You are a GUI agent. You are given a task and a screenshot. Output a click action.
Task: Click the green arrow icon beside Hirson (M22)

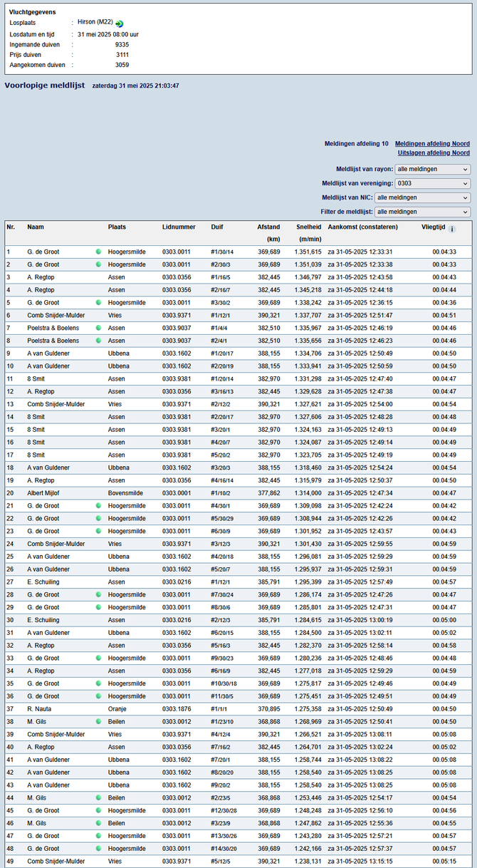(120, 24)
